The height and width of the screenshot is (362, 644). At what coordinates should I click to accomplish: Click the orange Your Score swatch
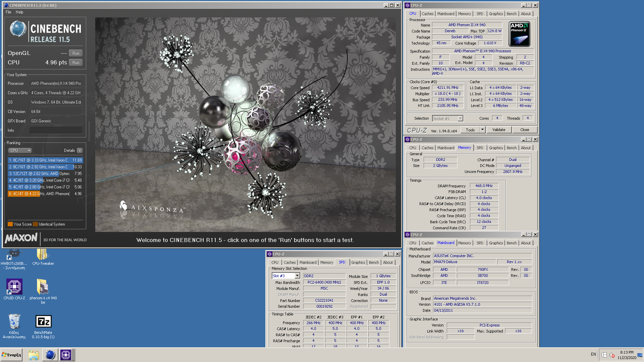pyautogui.click(x=10, y=224)
